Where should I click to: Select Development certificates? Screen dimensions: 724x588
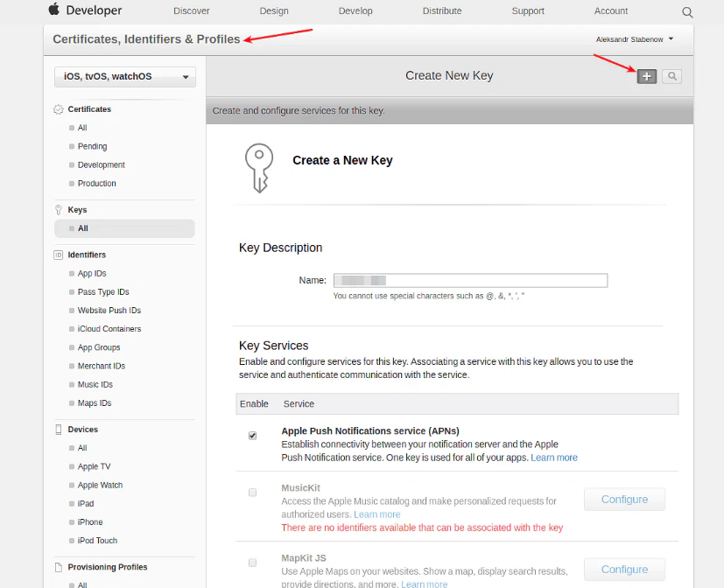click(x=102, y=164)
